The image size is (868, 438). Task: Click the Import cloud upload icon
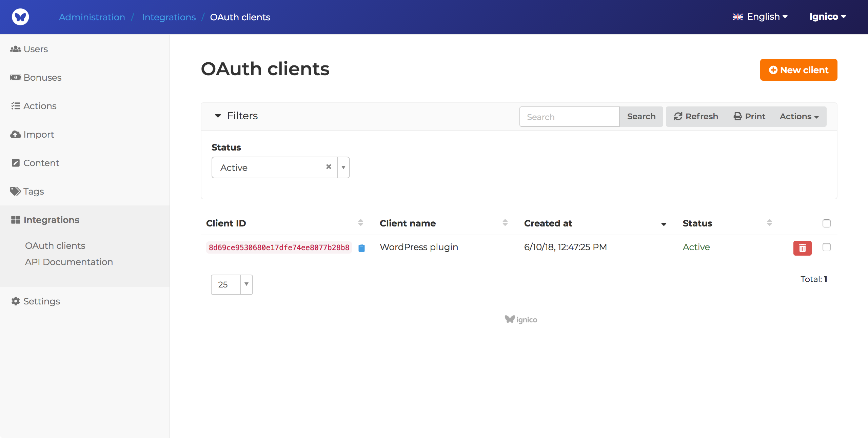[16, 135]
